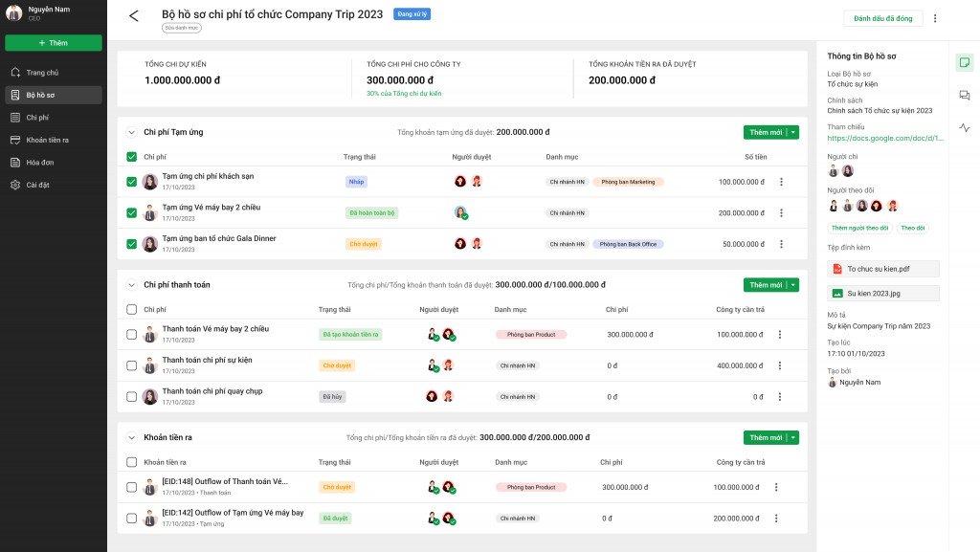
Task: Click Phòng ban Marketing category tag
Action: click(x=628, y=182)
